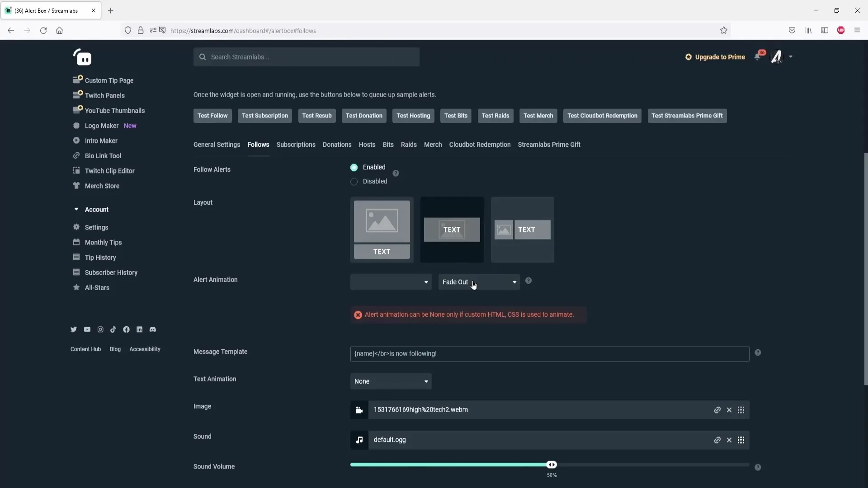
Task: Open the empty show animation dropdown
Action: coord(391,282)
